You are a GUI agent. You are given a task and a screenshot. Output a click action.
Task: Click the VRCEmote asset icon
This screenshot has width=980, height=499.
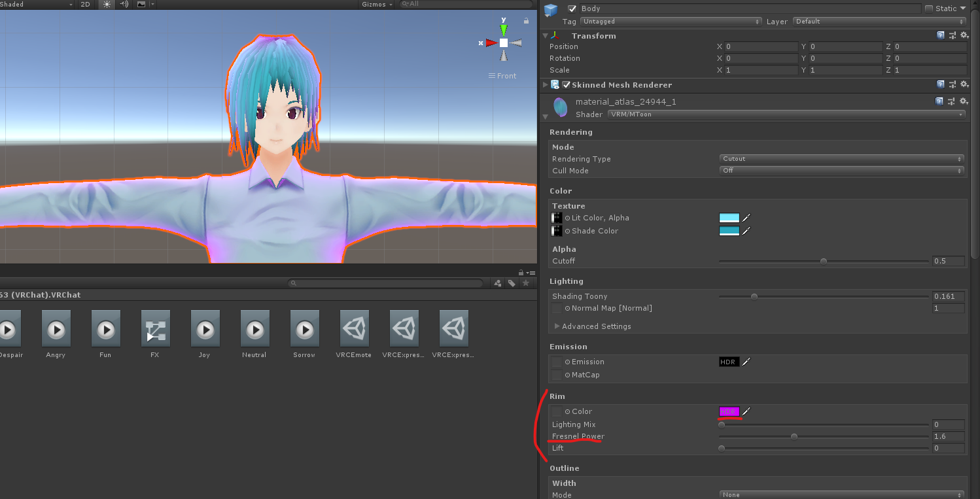(354, 328)
